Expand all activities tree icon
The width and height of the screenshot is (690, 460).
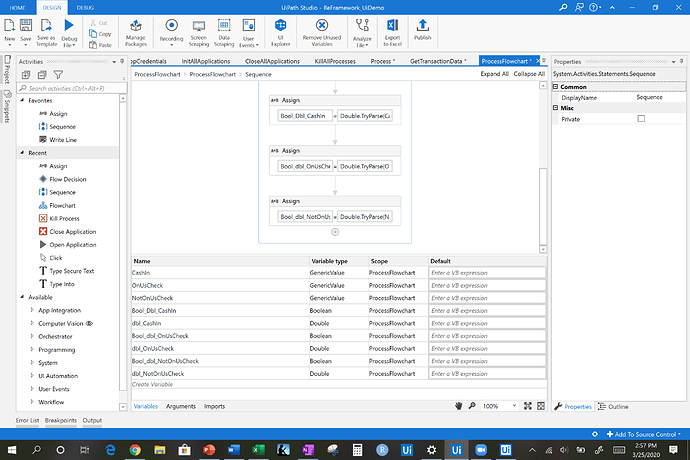26,75
